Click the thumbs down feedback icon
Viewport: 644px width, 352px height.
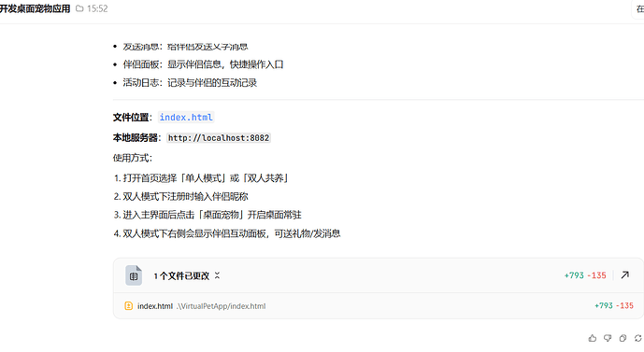pos(608,338)
